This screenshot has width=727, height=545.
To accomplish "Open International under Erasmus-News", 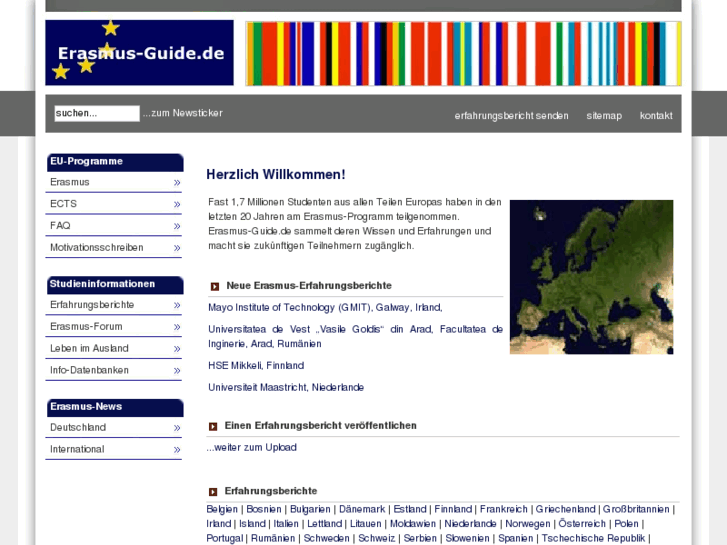I will pyautogui.click(x=77, y=449).
